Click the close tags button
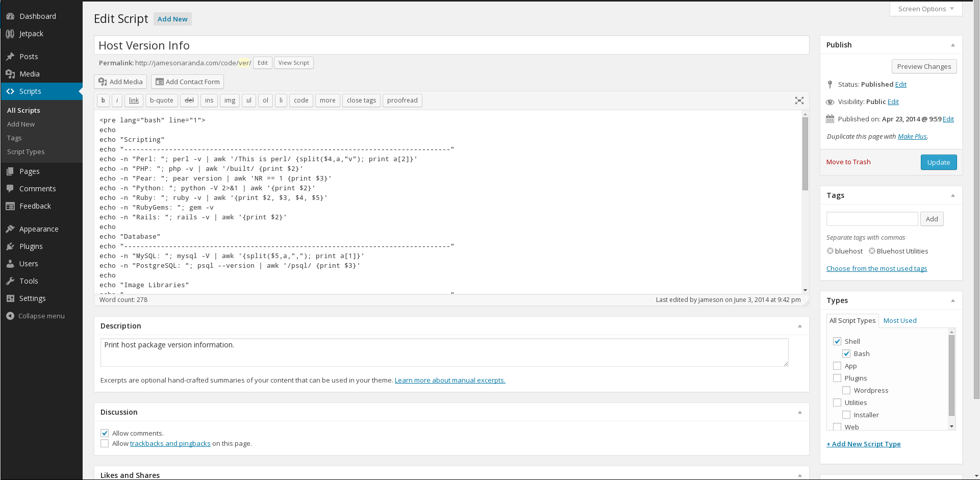The image size is (980, 480). pos(362,100)
